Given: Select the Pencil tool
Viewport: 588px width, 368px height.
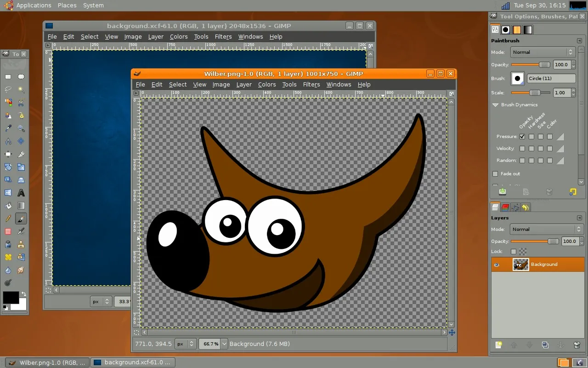Looking at the screenshot, I should (8, 218).
